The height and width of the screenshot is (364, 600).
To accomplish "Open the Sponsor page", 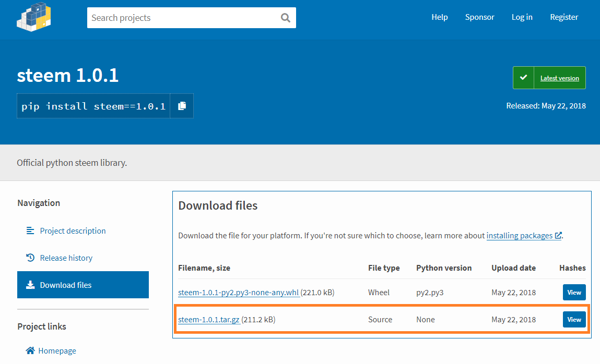I will coord(479,17).
